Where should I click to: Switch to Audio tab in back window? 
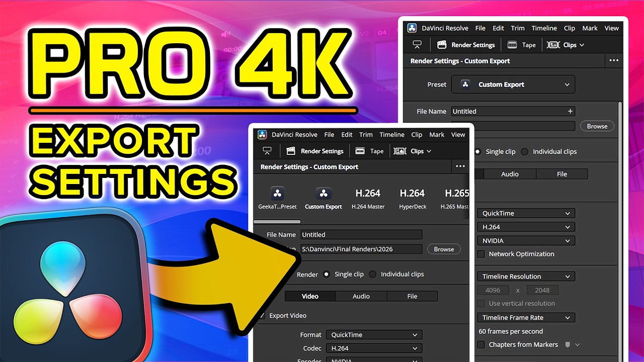click(510, 174)
